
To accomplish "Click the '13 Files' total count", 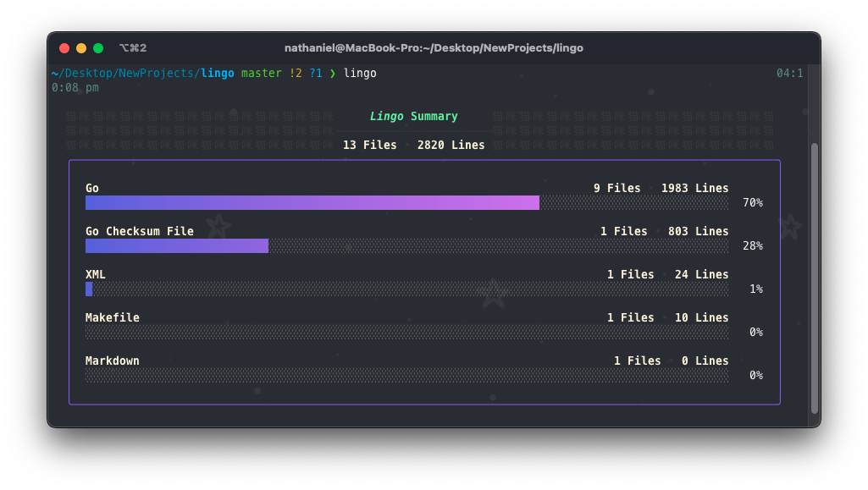I will [x=370, y=145].
